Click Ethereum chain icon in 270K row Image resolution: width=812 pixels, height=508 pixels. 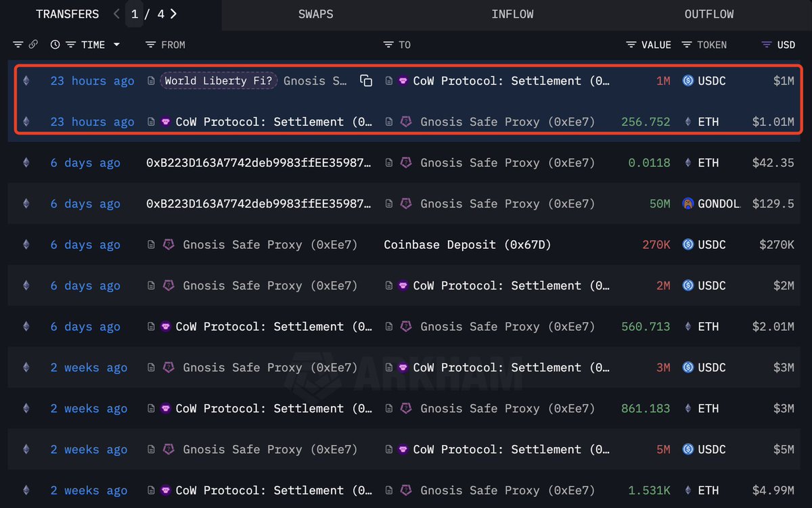[x=26, y=245]
